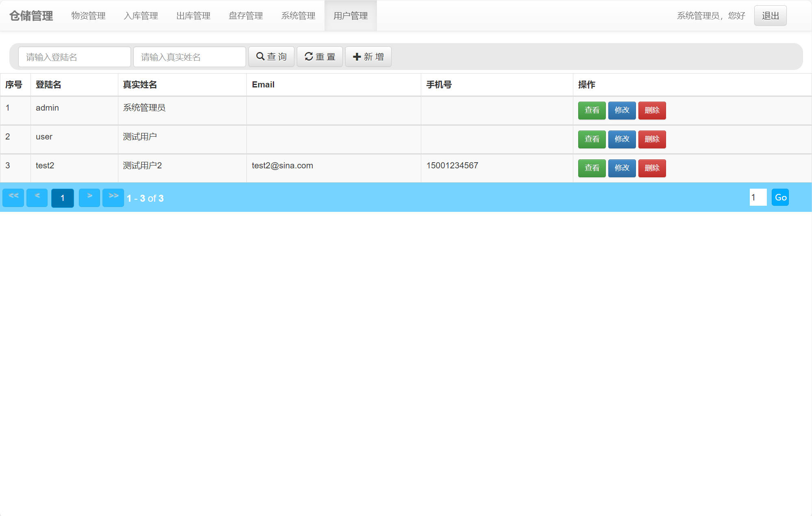Switch to the 物资管理 menu
Viewport: 812px width, 516px height.
88,16
